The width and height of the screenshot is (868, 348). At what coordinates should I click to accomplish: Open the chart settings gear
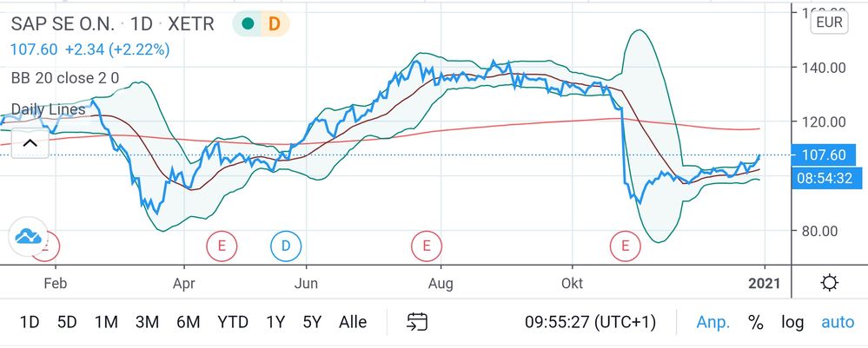click(829, 283)
